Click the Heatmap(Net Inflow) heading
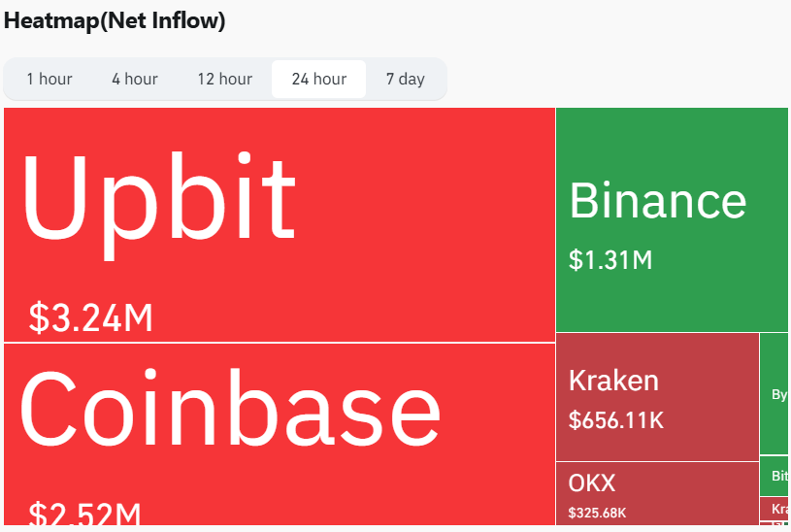The width and height of the screenshot is (791, 532). point(115,21)
